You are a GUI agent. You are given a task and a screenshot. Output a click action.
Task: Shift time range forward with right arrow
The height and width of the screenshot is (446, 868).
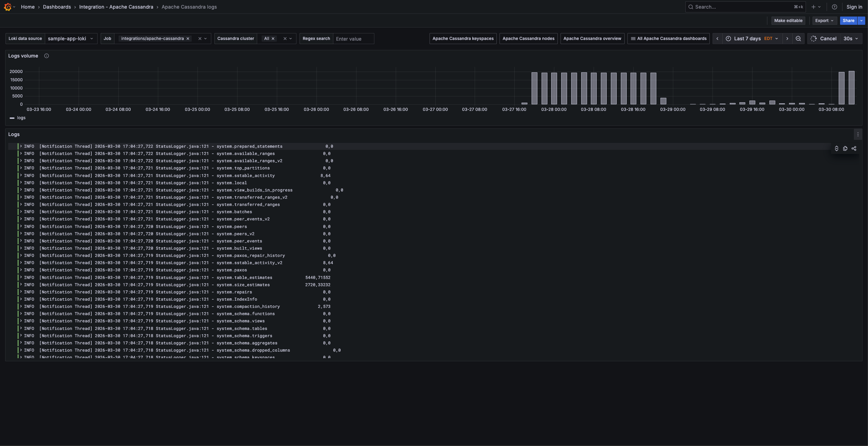787,39
